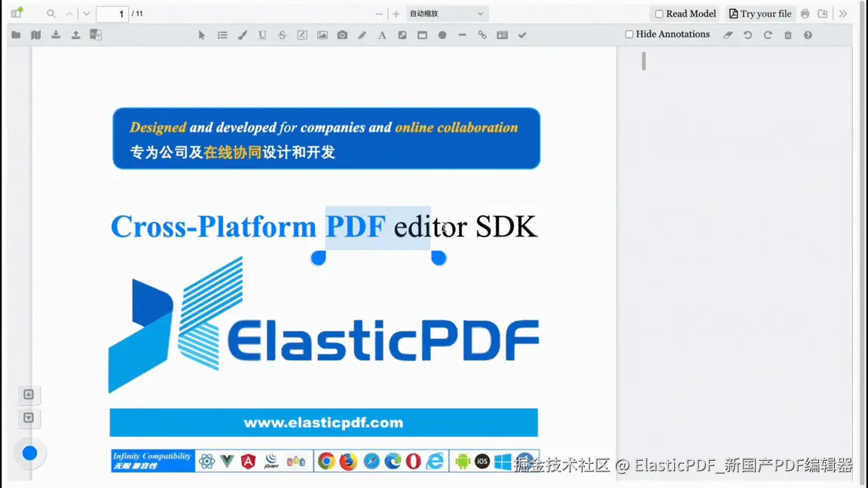Enable the Read Model checkbox
The height and width of the screenshot is (488, 868).
pyautogui.click(x=659, y=14)
